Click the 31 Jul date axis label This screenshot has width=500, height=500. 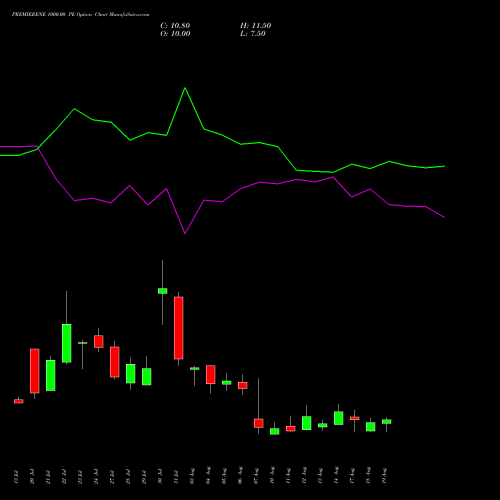[x=176, y=476]
